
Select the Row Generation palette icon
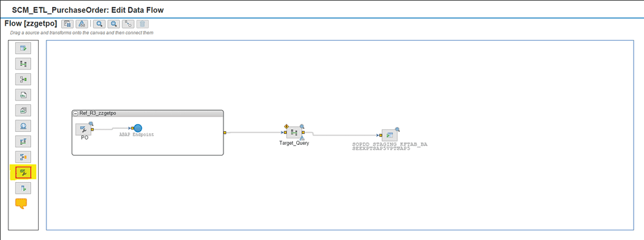tap(23, 157)
